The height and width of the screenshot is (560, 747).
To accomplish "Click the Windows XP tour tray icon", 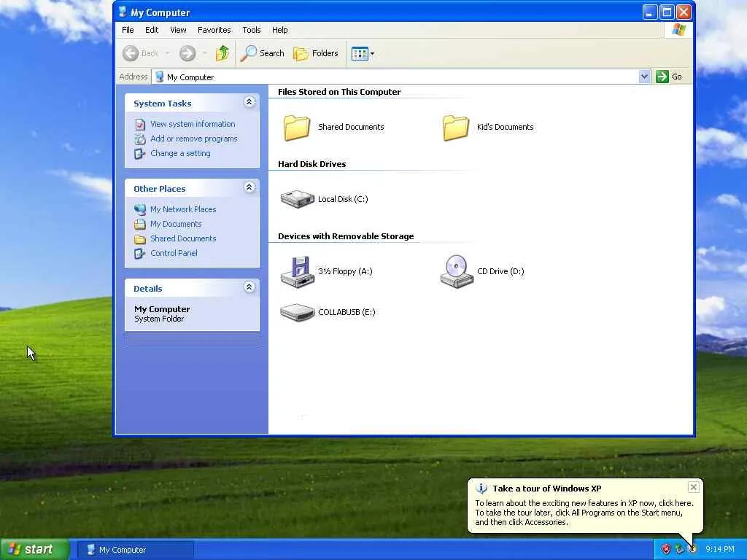I will 692,549.
